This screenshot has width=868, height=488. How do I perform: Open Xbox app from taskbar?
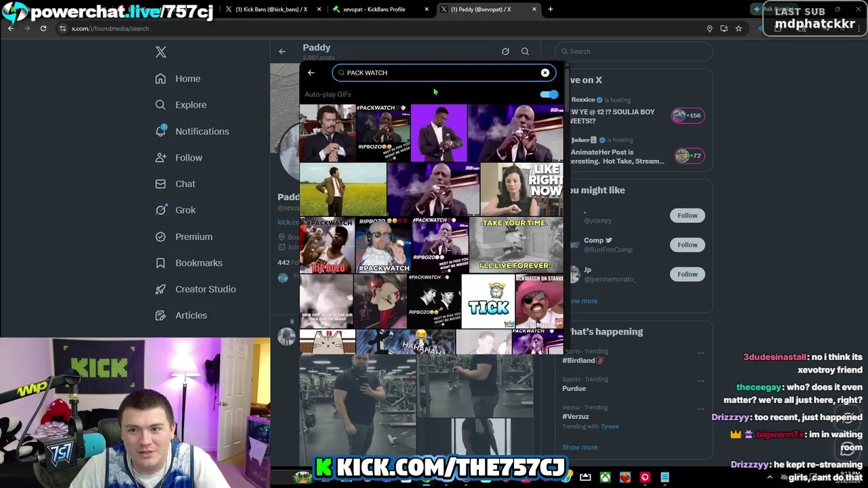click(605, 478)
